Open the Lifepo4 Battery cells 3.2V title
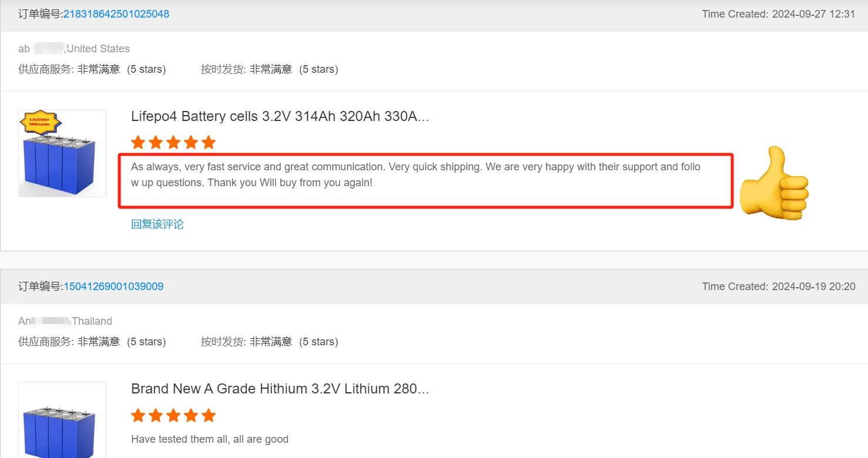This screenshot has height=458, width=868. pos(280,116)
